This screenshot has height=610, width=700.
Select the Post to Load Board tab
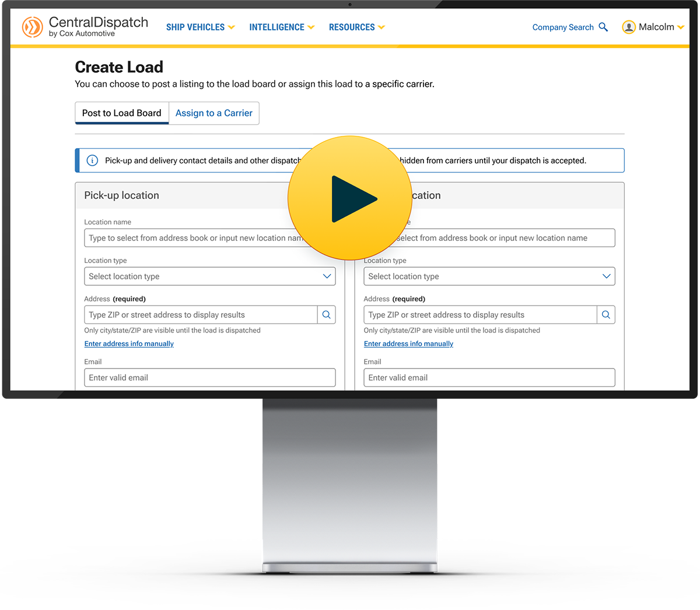point(121,113)
